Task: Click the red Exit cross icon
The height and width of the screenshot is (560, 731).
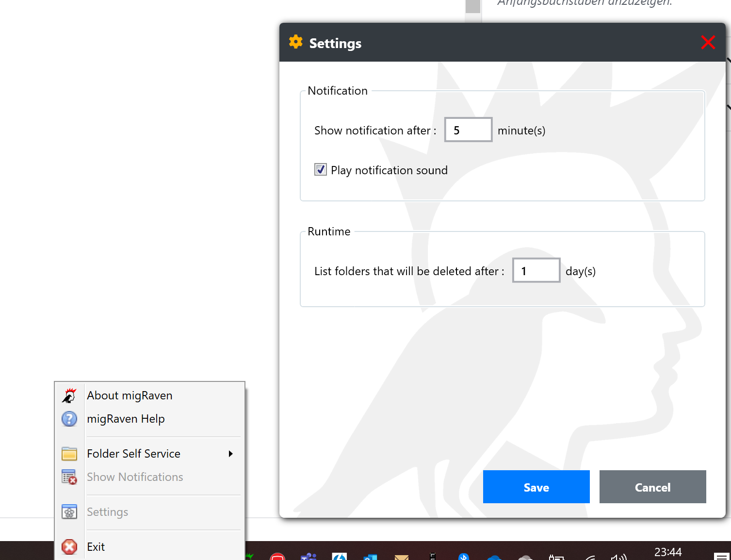Action: pos(69,547)
